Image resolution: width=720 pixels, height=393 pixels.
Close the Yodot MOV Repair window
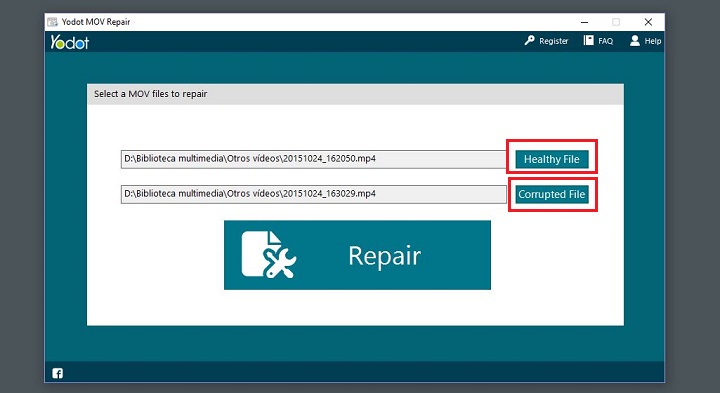[x=648, y=22]
